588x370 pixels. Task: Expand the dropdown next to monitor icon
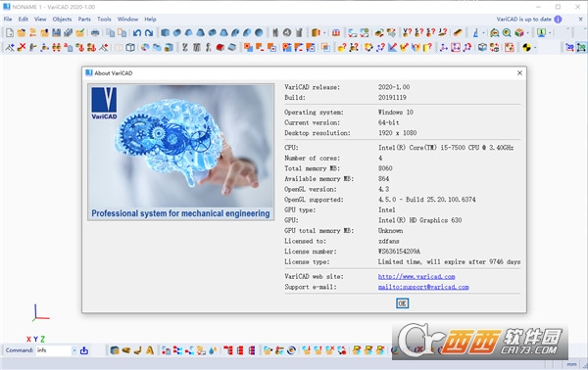(x=550, y=33)
